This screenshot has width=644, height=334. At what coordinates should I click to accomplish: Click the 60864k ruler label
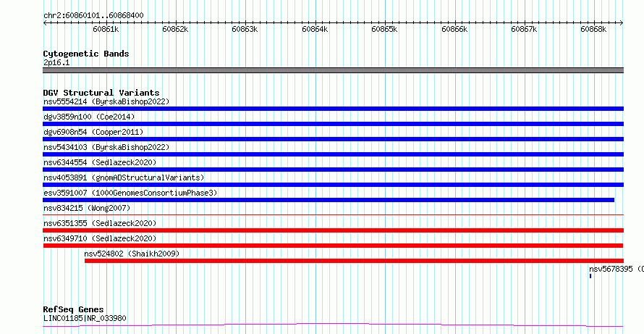coord(315,29)
